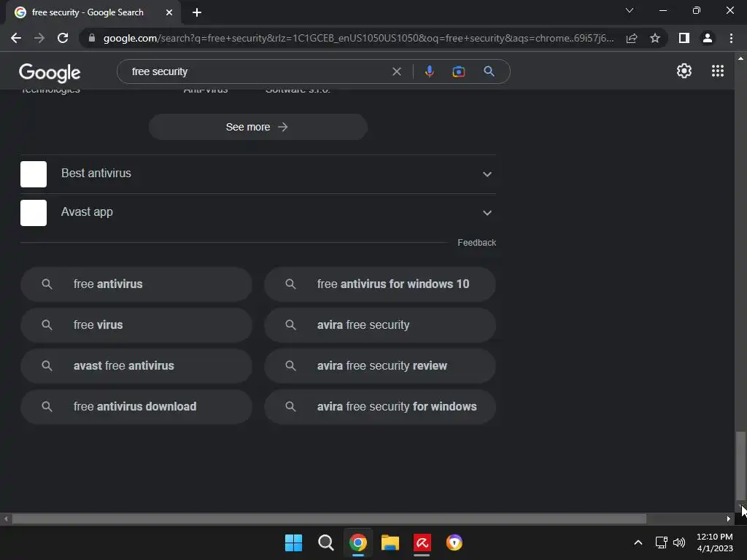Open the Chrome side panel
The width and height of the screenshot is (747, 560).
point(684,38)
